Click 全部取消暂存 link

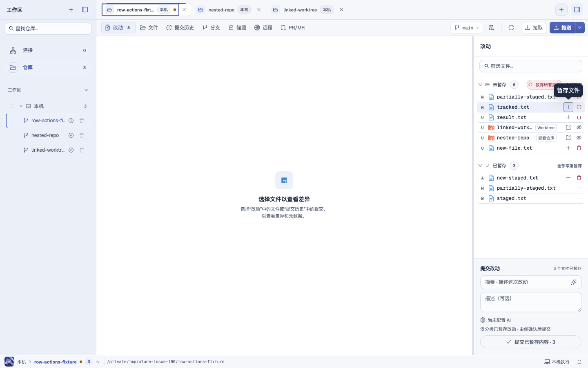pyautogui.click(x=570, y=166)
